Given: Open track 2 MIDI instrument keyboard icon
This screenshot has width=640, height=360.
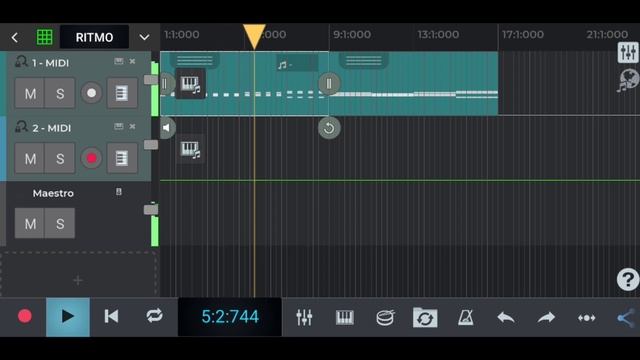Looking at the screenshot, I should (190, 149).
